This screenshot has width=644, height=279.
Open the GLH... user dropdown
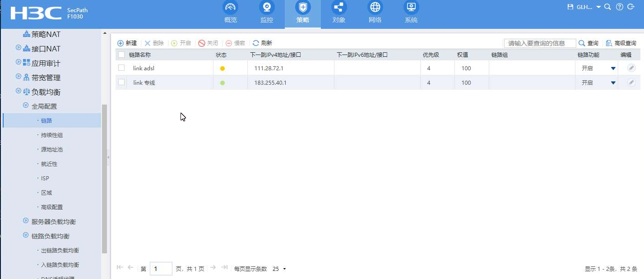tap(589, 7)
